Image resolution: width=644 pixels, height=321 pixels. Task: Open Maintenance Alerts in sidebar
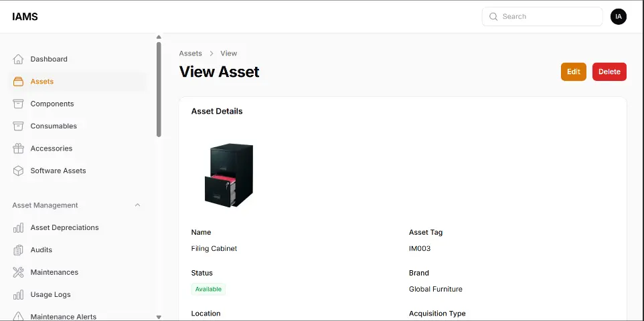tap(63, 316)
